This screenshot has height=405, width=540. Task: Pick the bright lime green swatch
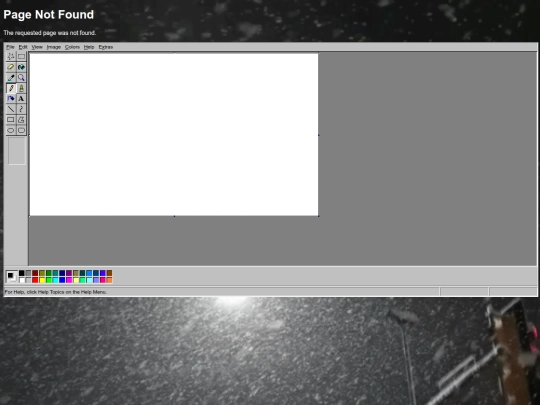pos(49,280)
